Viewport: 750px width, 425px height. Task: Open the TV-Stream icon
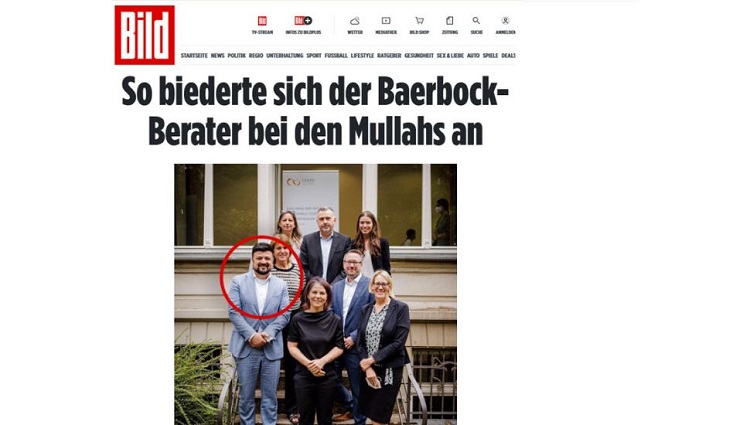coord(262,21)
